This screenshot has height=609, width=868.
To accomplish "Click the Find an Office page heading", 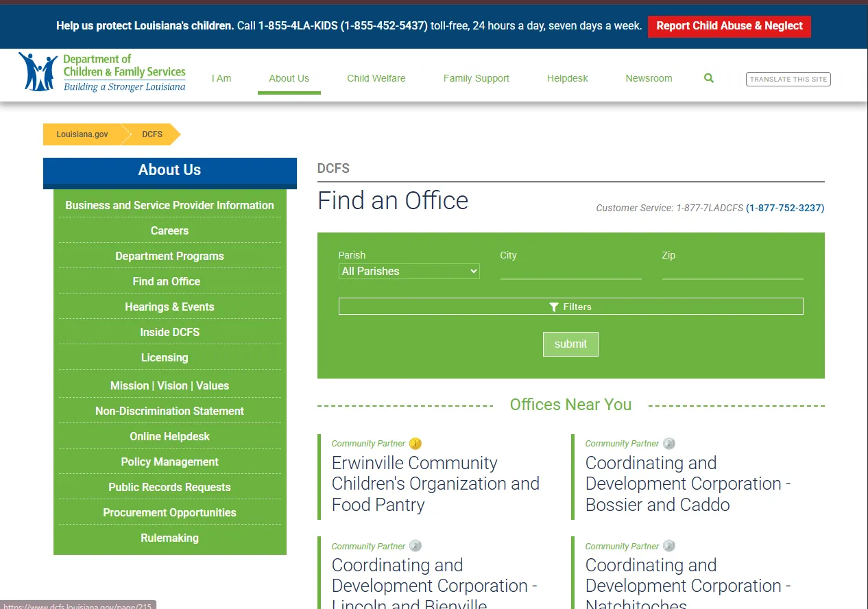I will 393,200.
